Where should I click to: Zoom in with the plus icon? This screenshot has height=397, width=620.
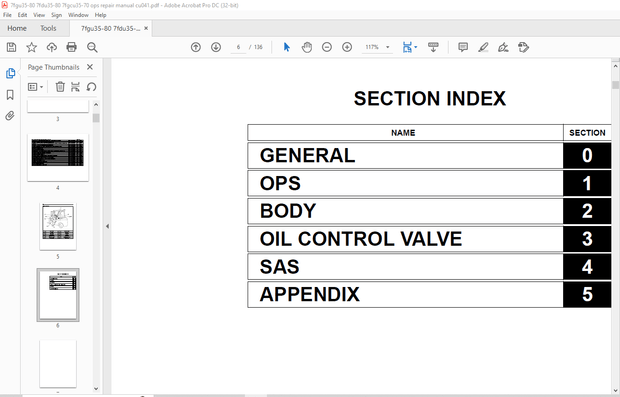(347, 47)
